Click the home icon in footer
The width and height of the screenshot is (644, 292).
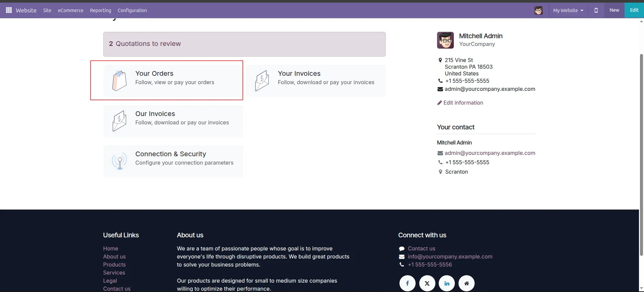tap(466, 283)
